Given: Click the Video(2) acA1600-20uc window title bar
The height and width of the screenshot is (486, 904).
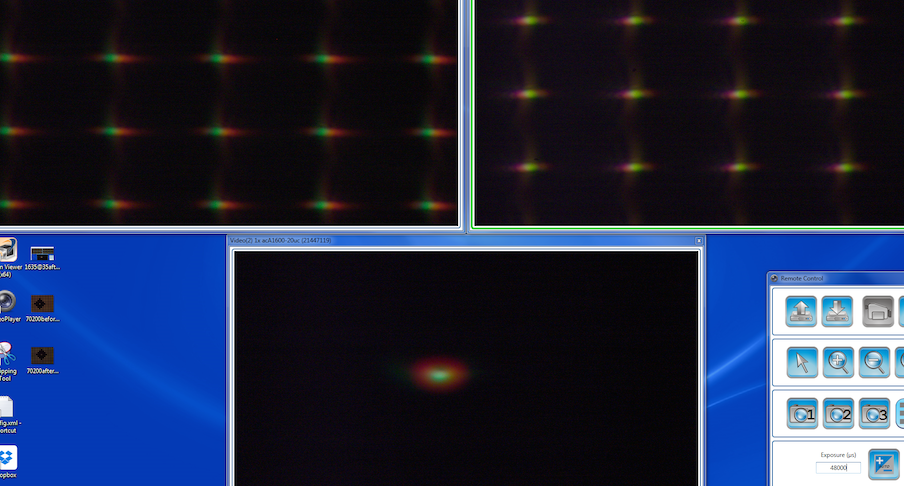Looking at the screenshot, I should [x=450, y=241].
